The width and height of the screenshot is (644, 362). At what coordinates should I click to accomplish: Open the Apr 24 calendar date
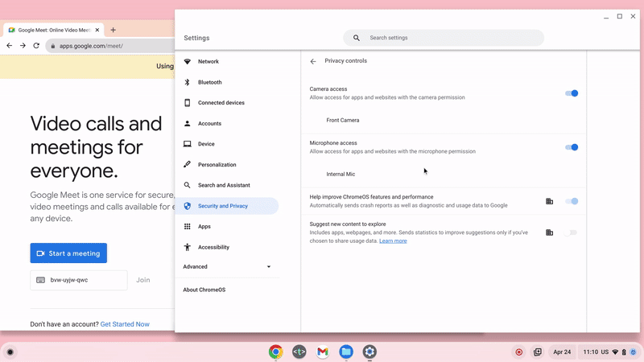[x=562, y=352]
